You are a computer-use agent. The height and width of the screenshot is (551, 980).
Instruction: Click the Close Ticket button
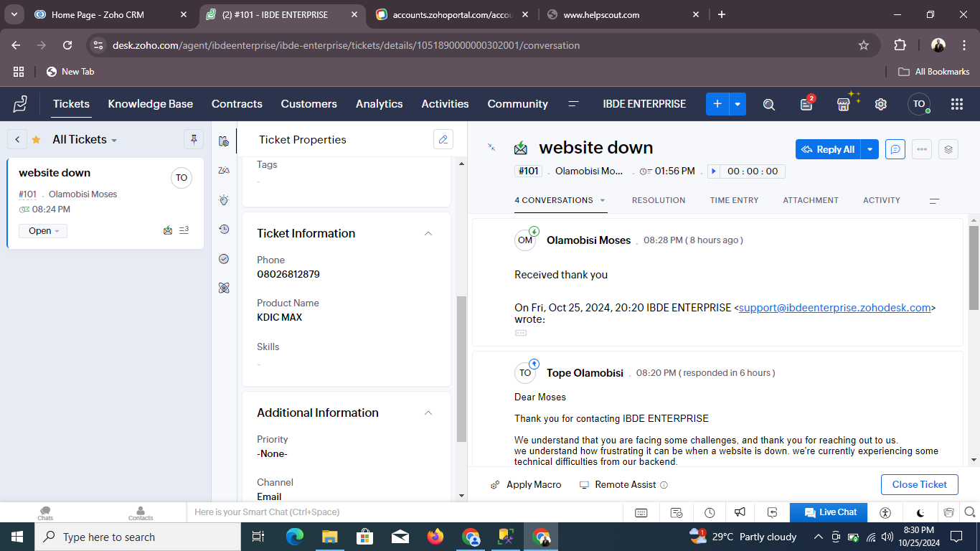pyautogui.click(x=920, y=484)
